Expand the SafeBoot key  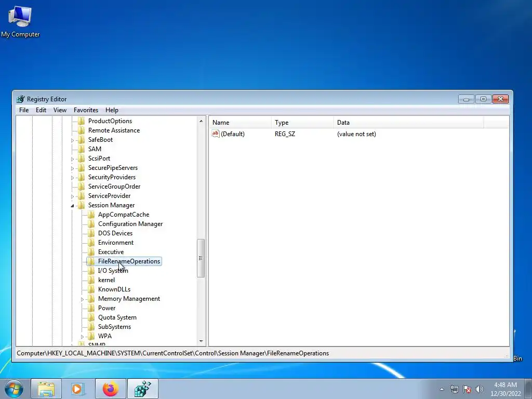[72, 140]
